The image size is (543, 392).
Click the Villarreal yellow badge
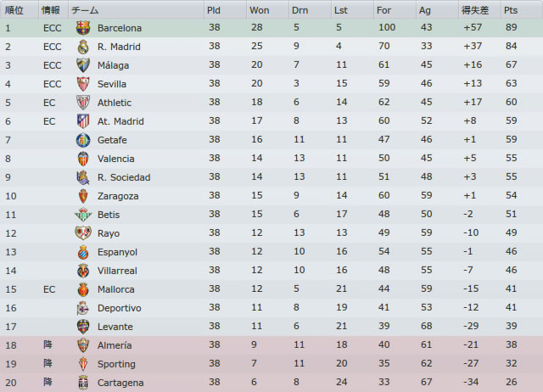83,272
